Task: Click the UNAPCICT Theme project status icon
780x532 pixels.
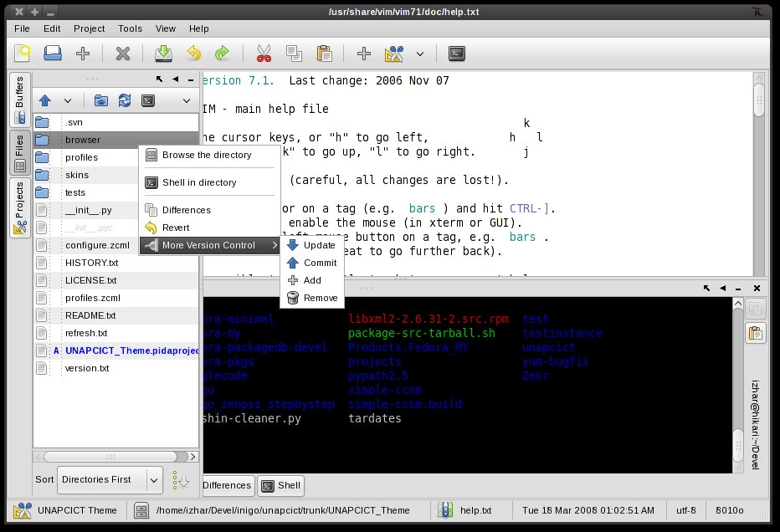Action: [22, 510]
